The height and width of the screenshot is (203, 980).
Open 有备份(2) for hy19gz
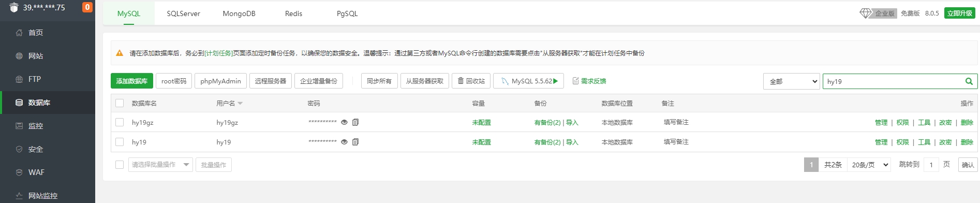click(547, 123)
